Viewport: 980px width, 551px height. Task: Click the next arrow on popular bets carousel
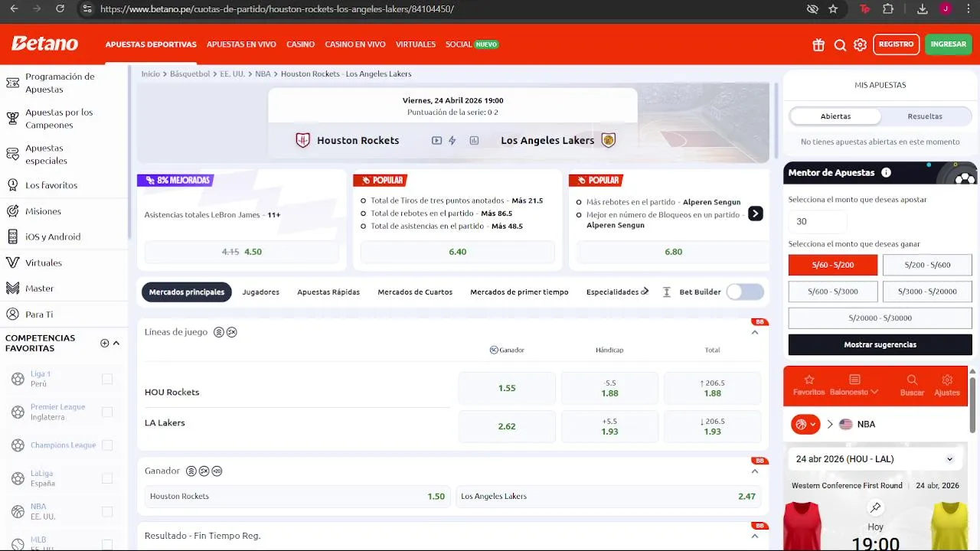[x=756, y=214]
